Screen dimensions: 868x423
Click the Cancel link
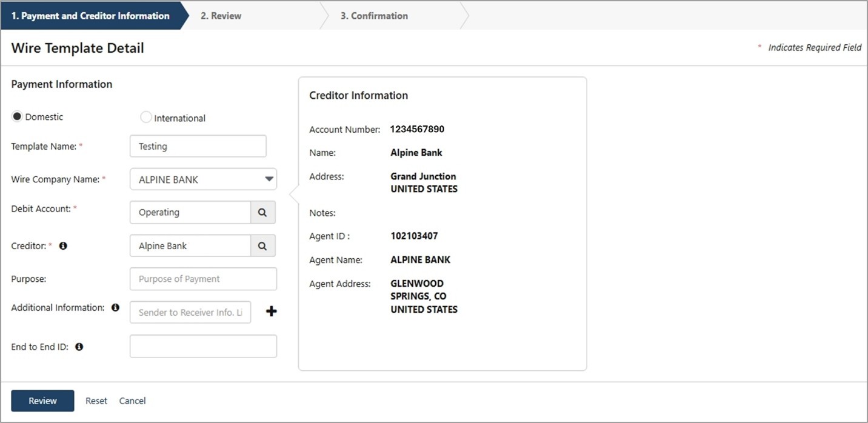click(132, 401)
